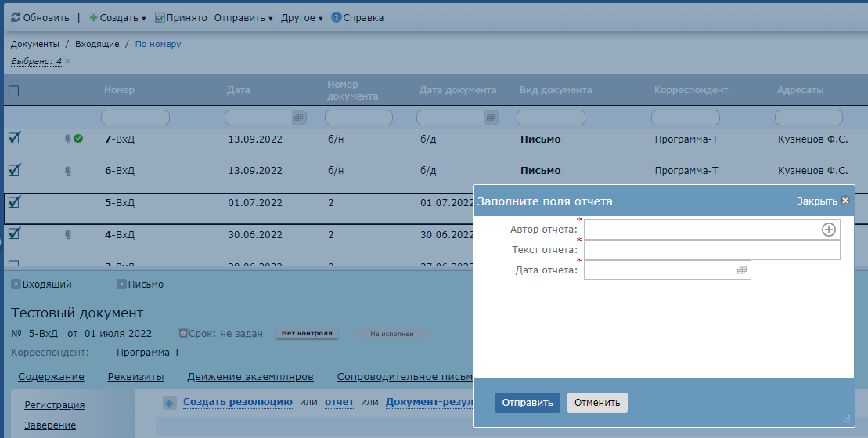Screen dimensions: 868x438
Task: Toggle the select-all checkbox in table header
Action: [14, 91]
